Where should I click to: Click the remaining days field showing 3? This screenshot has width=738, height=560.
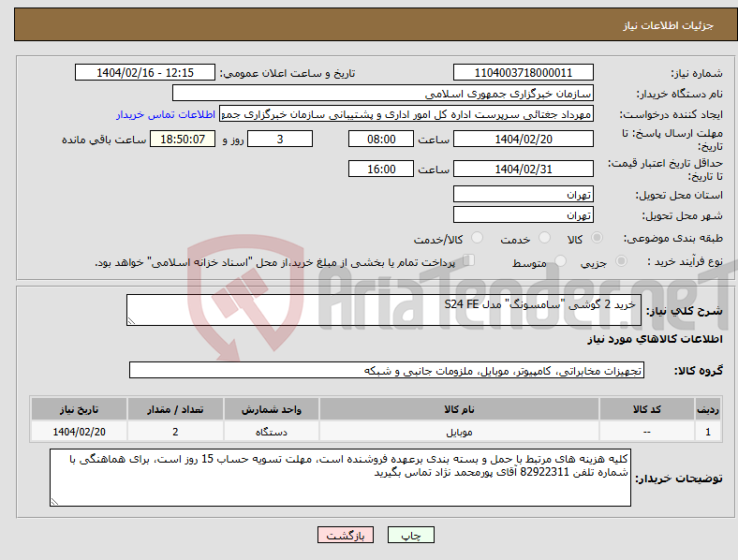tap(280, 139)
